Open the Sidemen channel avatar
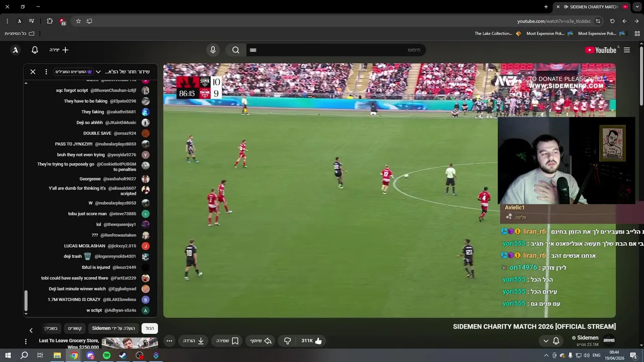This screenshot has height=362, width=644. [x=609, y=340]
